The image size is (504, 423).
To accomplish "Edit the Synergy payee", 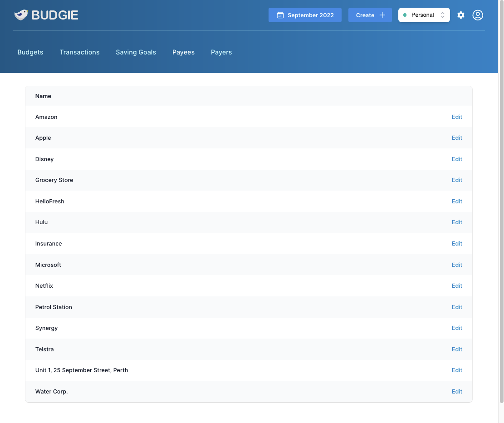I will click(457, 328).
